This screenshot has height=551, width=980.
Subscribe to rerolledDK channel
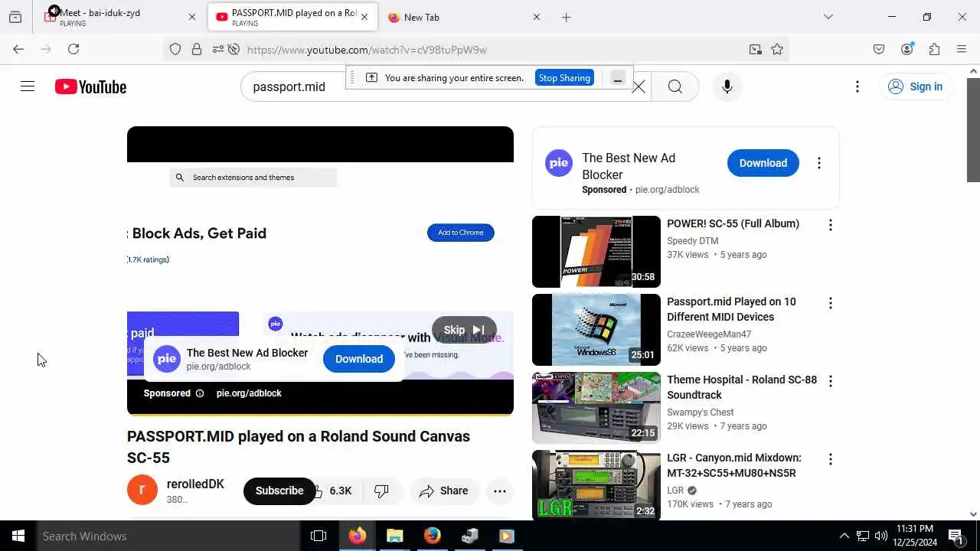pos(279,491)
